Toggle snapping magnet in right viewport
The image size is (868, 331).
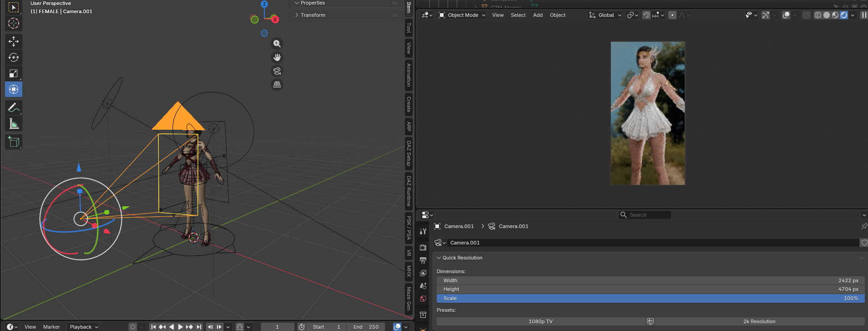[646, 15]
